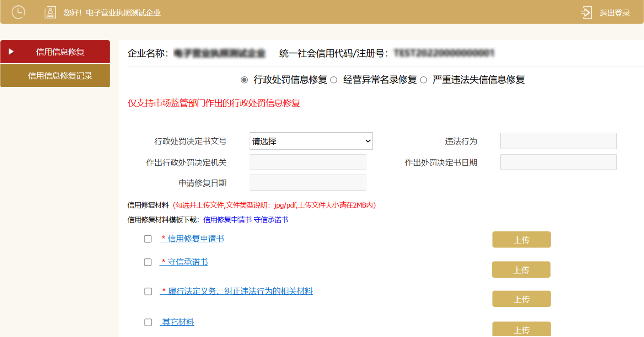Click the logout arrow icon
Screen dimensions: 644x337
pos(586,13)
